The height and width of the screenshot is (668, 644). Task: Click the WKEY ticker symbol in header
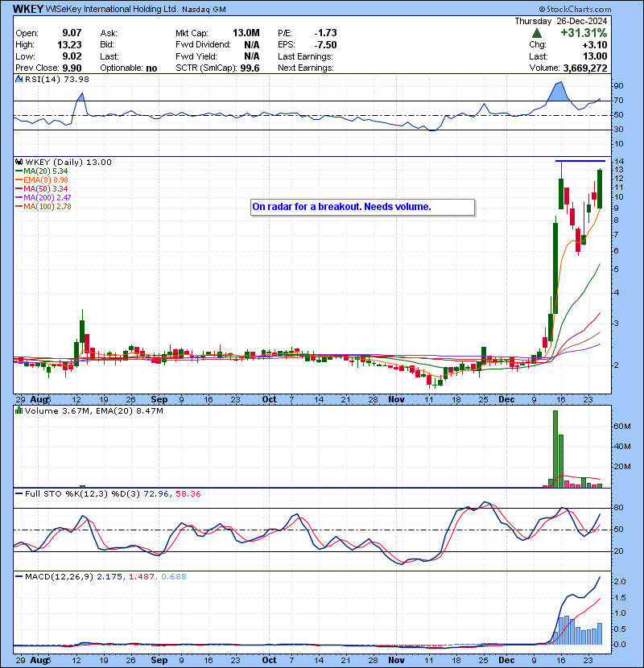pos(27,9)
